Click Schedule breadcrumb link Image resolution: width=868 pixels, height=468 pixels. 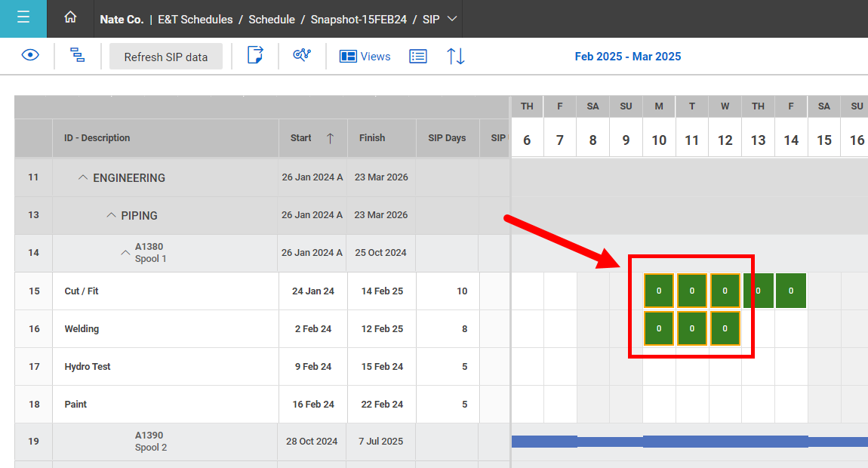(272, 20)
